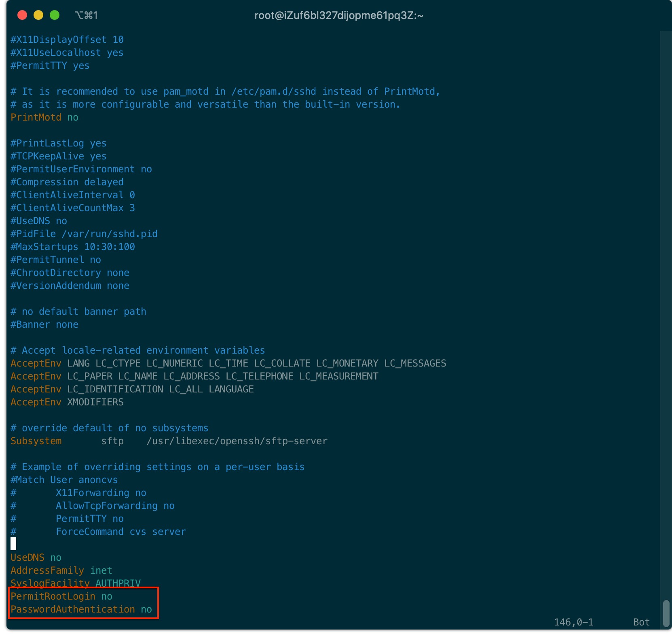
Task: Click the cursor position '146,0-1' status
Action: pos(574,622)
